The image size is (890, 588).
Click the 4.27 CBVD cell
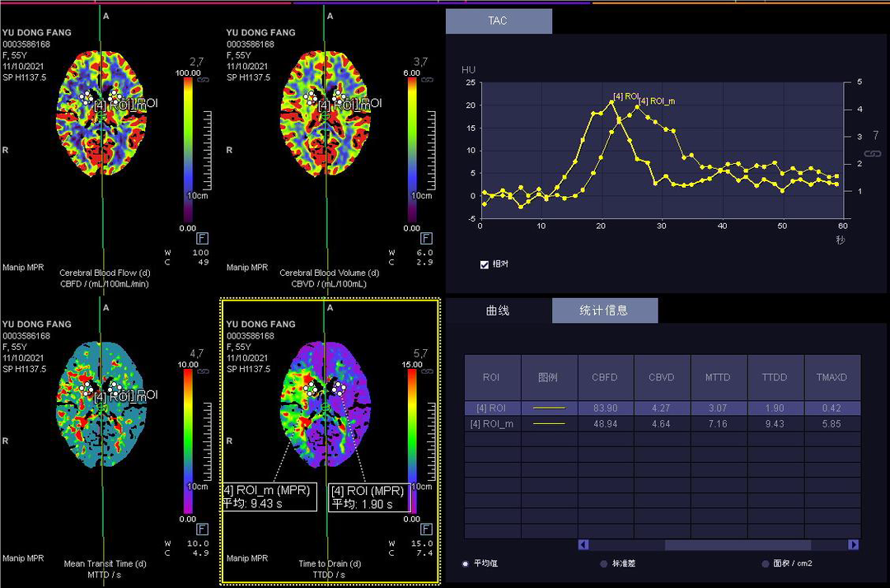[x=663, y=408]
